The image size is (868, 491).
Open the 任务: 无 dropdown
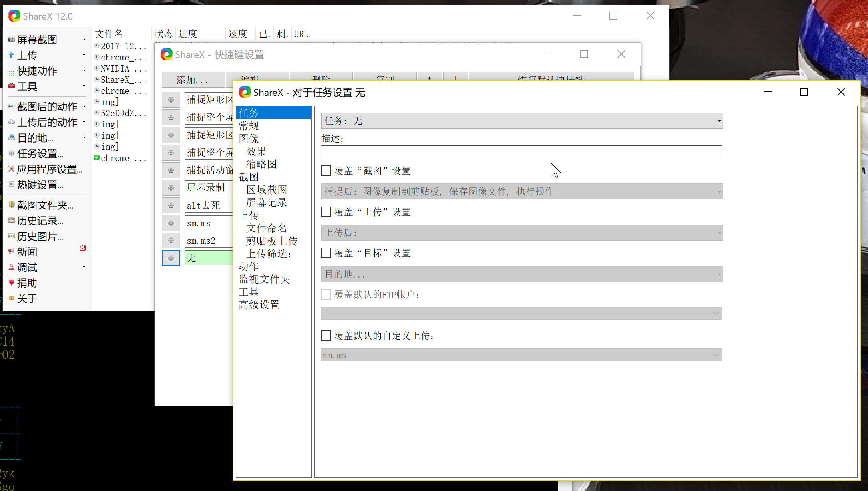pos(522,121)
